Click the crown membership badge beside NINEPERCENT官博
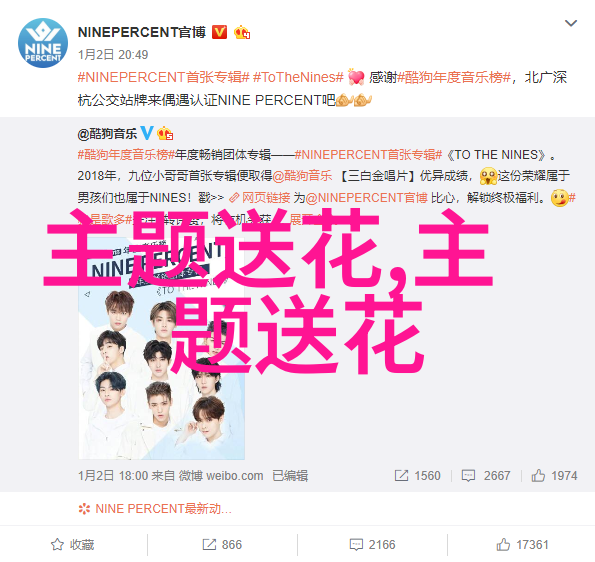Viewport: 595px width, 562px height. coord(242,33)
